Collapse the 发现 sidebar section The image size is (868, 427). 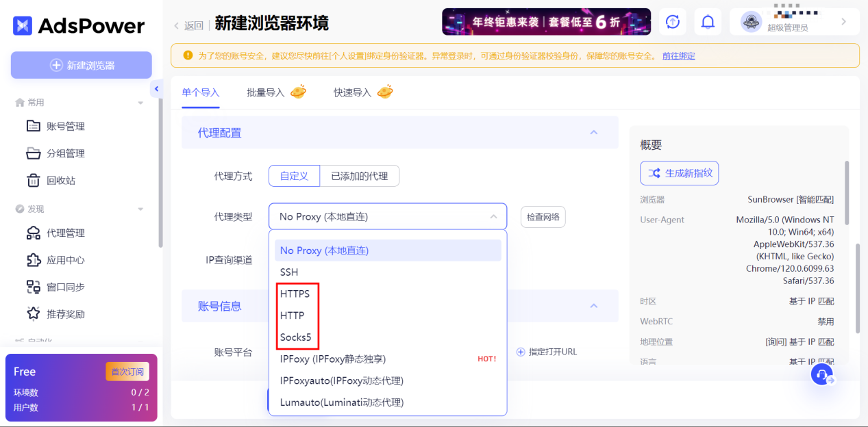140,209
